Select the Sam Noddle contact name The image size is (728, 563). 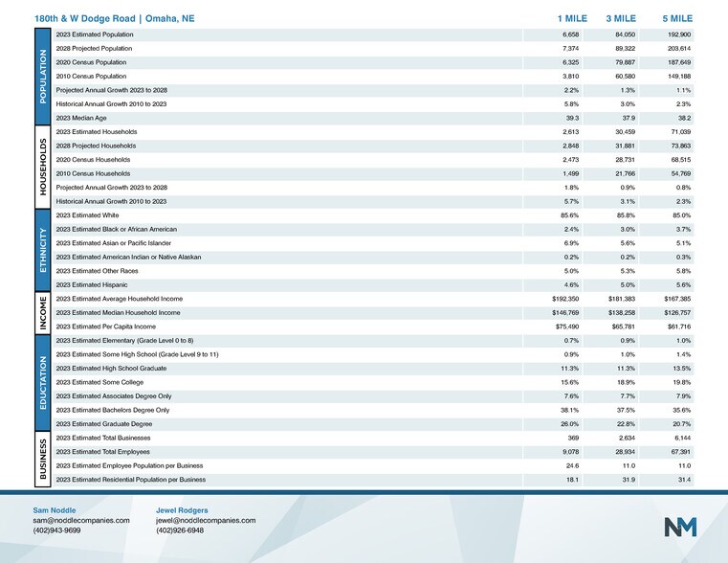tap(55, 510)
